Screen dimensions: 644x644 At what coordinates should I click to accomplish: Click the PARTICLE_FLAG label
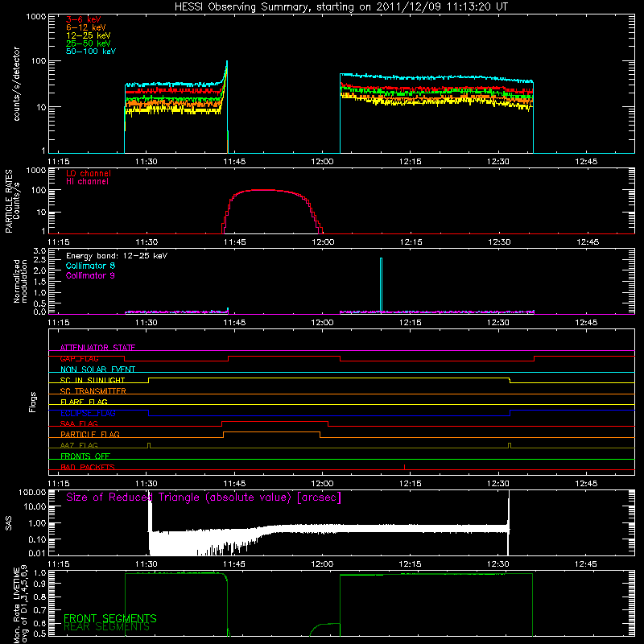point(90,434)
